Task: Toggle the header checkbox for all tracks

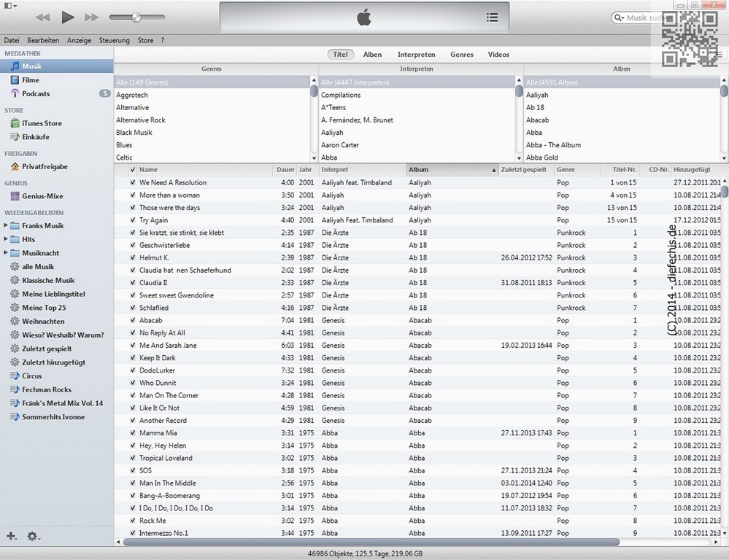Action: (133, 170)
